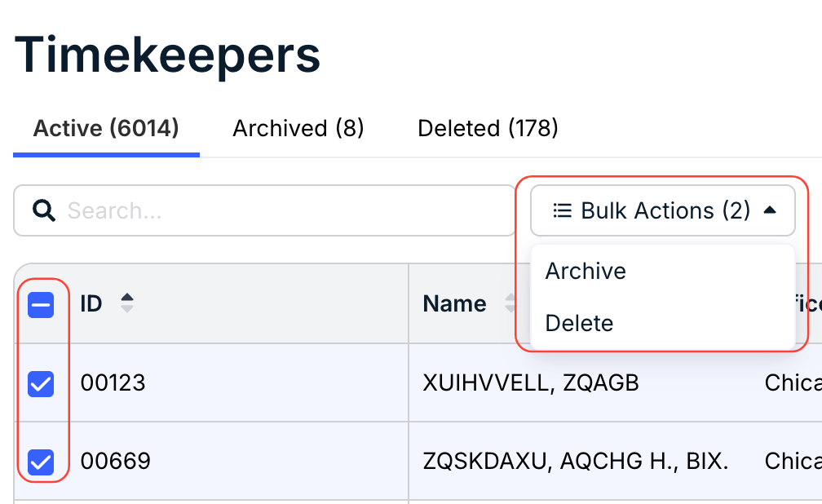
Task: Open the Bulk Actions (2) menu button
Action: pos(663,210)
